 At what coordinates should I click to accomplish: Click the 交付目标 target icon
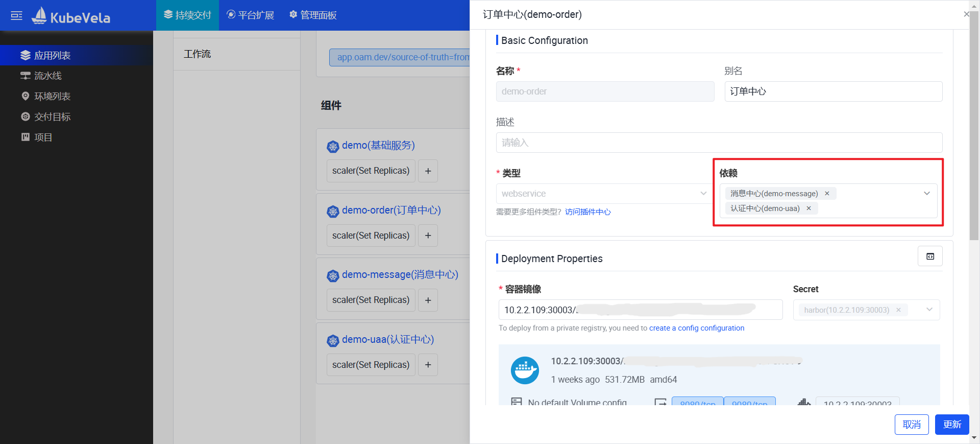pyautogui.click(x=26, y=116)
